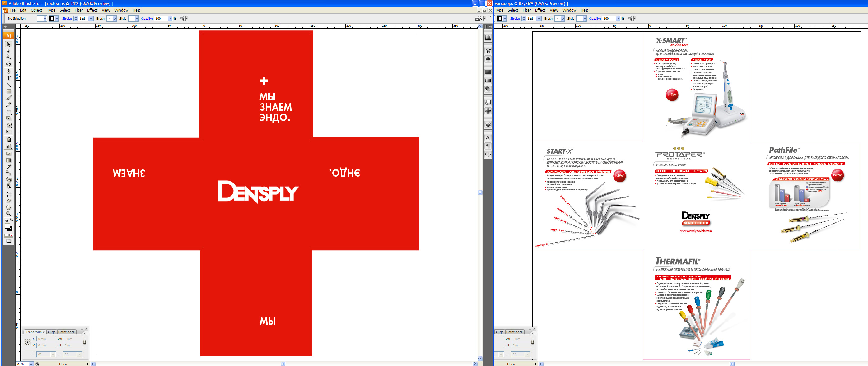Viewport: 868px width, 366px height.
Task: Set paint to None in toolbox
Action: tap(11, 235)
